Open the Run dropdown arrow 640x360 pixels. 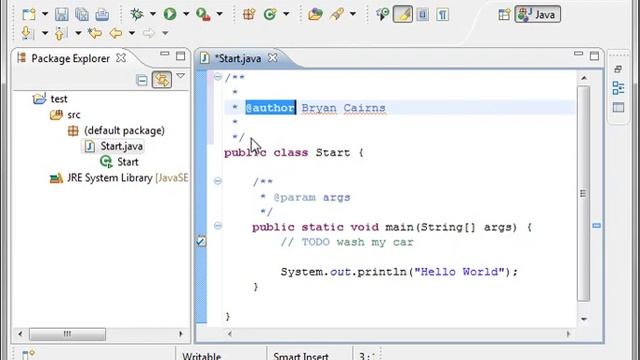(186, 14)
